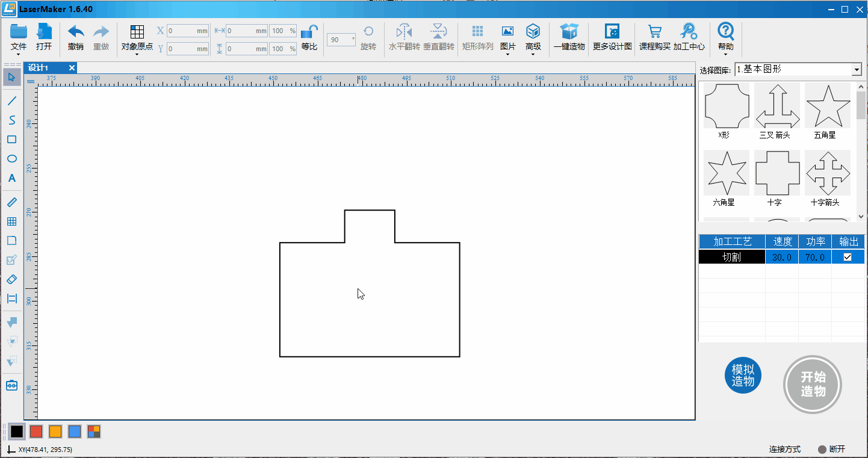Select the rectangle tool
The image size is (868, 458).
(12, 140)
